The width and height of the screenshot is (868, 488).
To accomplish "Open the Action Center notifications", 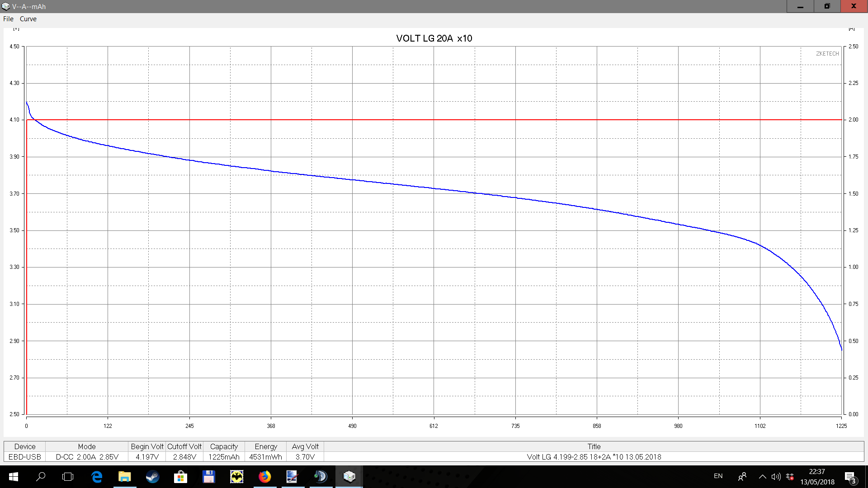I will 850,477.
